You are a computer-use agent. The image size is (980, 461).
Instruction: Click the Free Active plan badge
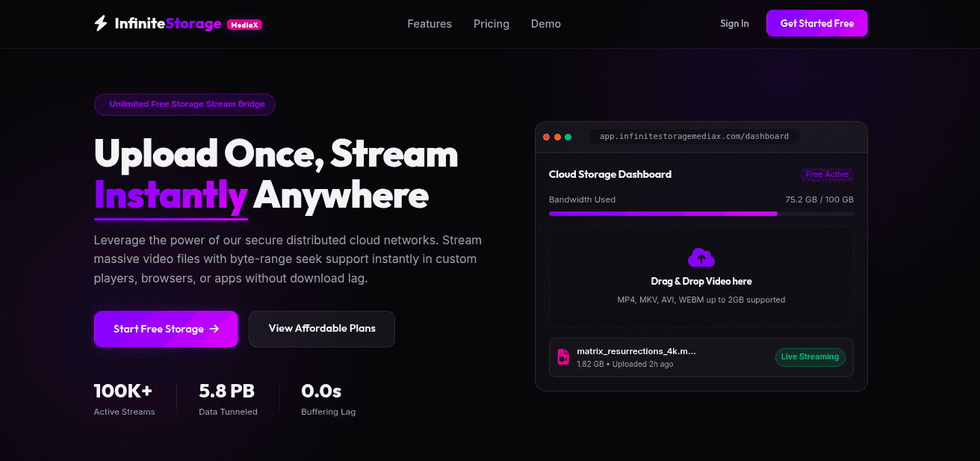click(x=827, y=175)
